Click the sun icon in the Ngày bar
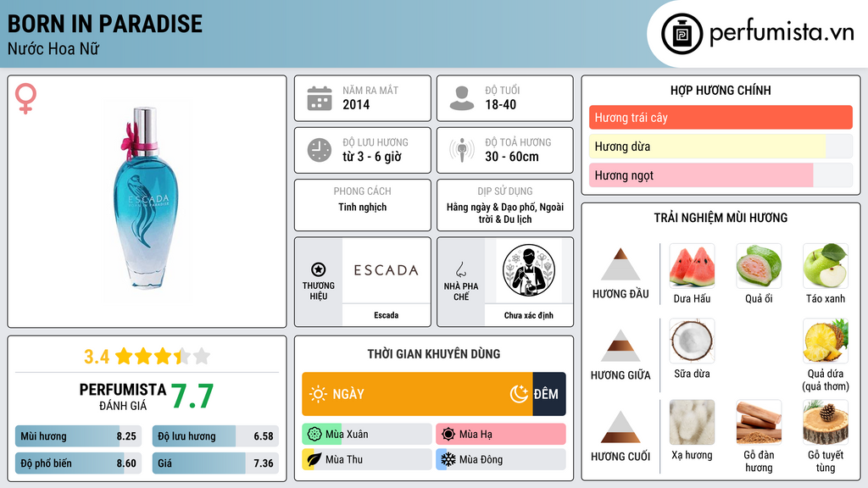Screen dimensions: 868x488 point(318,394)
